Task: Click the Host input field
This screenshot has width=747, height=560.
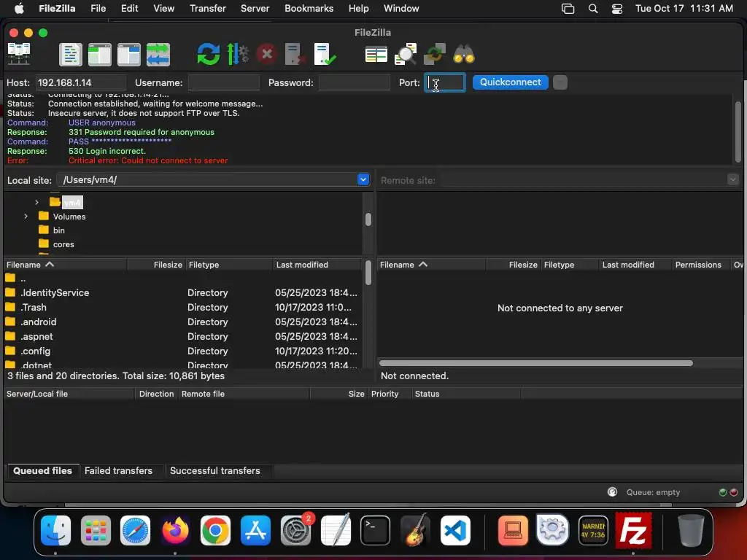Action: coord(81,82)
